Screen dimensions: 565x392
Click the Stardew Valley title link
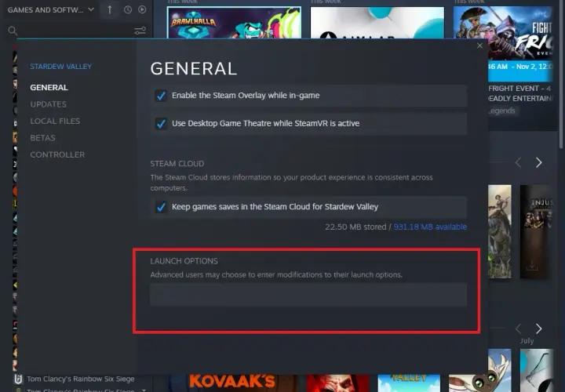click(x=61, y=67)
